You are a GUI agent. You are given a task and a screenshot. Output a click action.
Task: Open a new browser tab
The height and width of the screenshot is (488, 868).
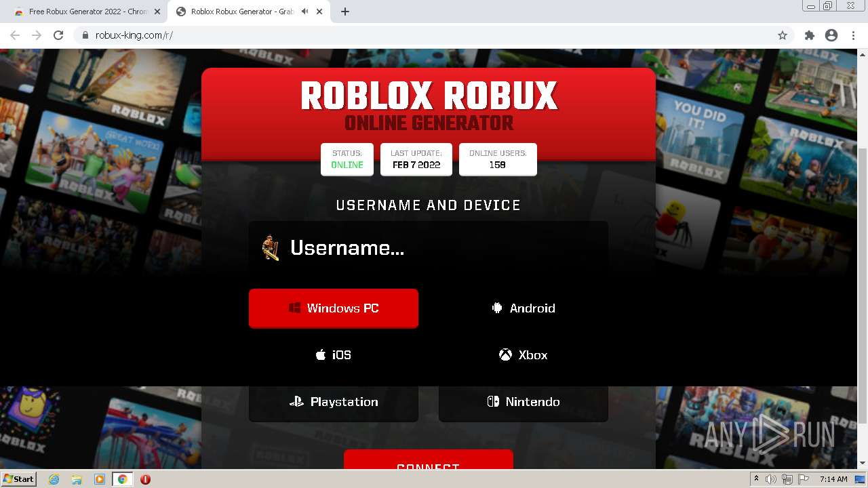[345, 12]
